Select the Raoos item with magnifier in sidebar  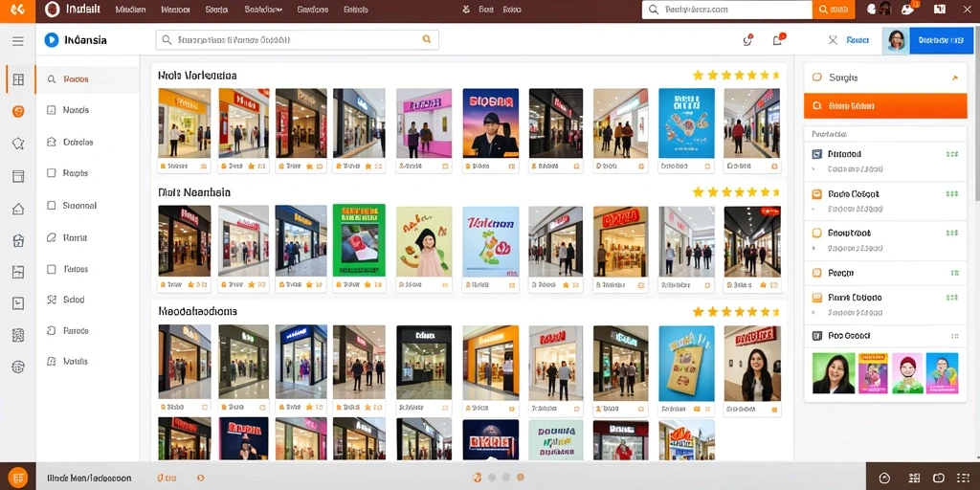click(87, 79)
